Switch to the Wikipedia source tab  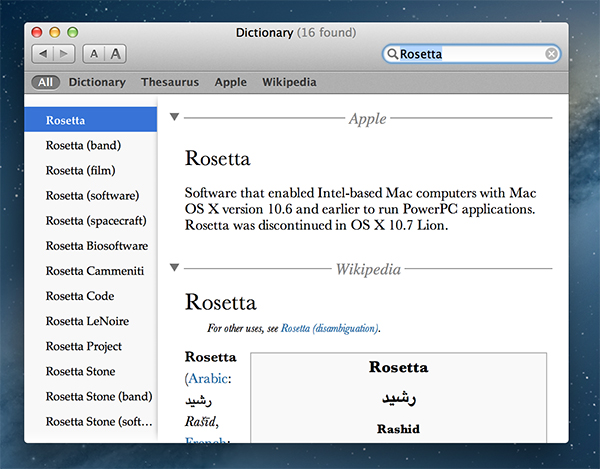[x=289, y=82]
